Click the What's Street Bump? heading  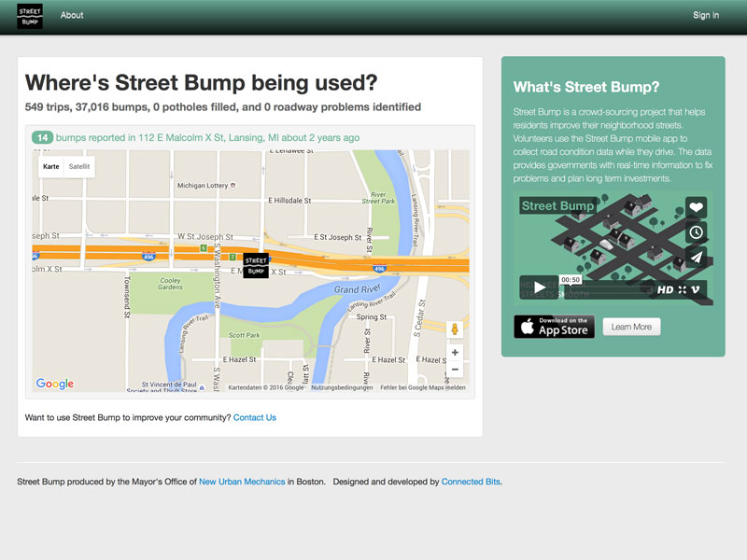click(x=586, y=87)
